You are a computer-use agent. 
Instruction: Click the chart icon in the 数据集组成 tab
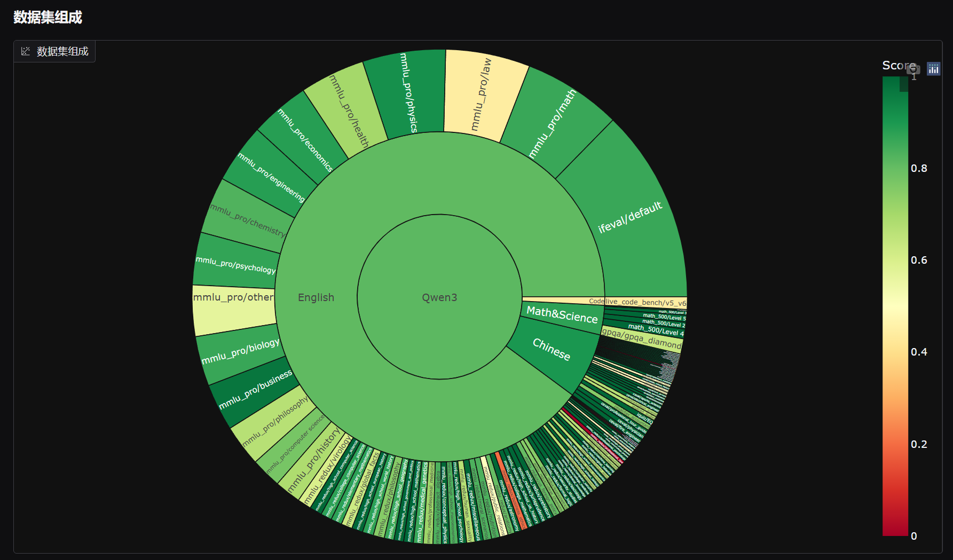pyautogui.click(x=26, y=51)
